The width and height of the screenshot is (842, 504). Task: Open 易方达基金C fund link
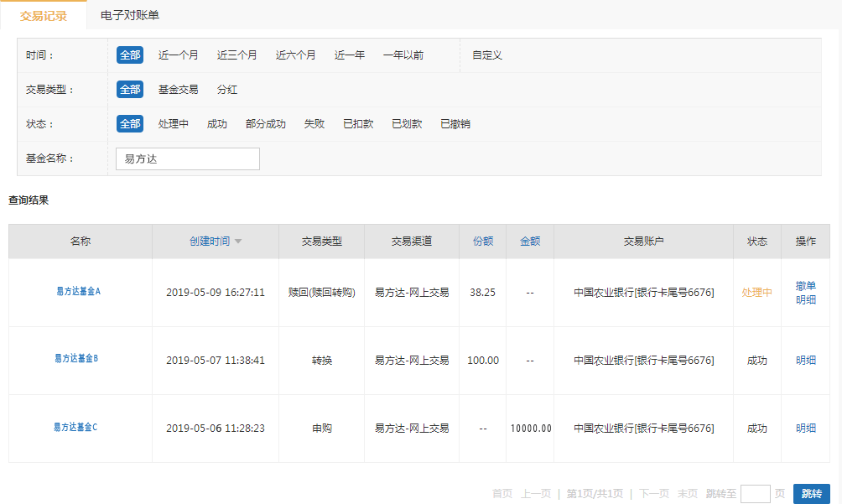[75, 427]
